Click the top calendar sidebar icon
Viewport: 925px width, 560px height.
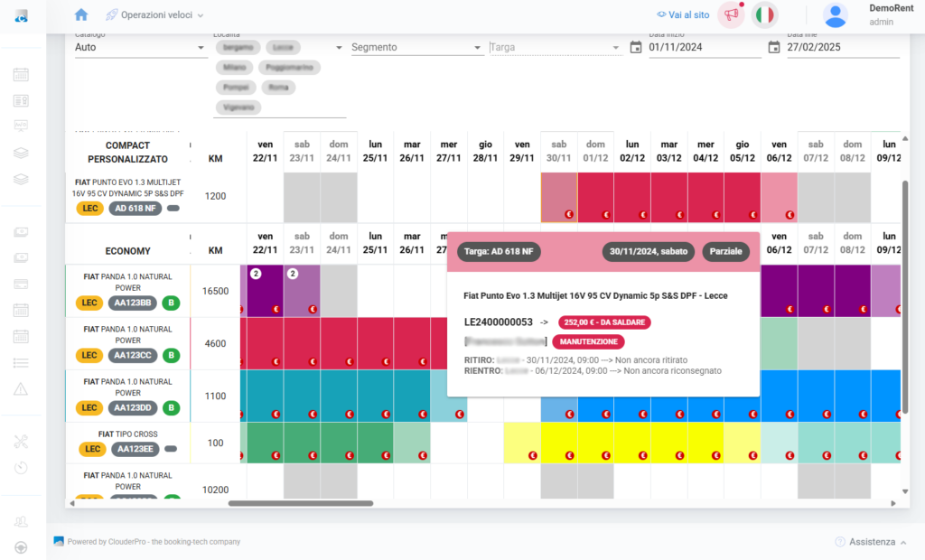(21, 75)
